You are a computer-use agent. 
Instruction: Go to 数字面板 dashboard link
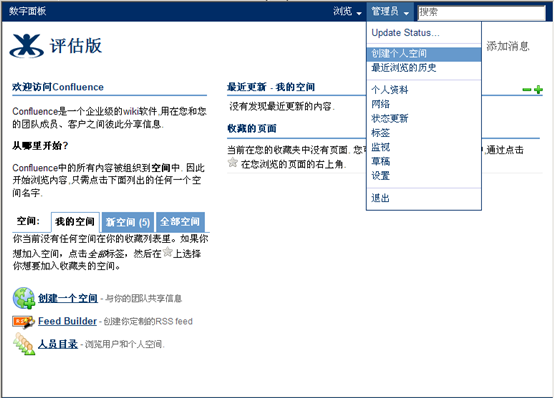28,11
